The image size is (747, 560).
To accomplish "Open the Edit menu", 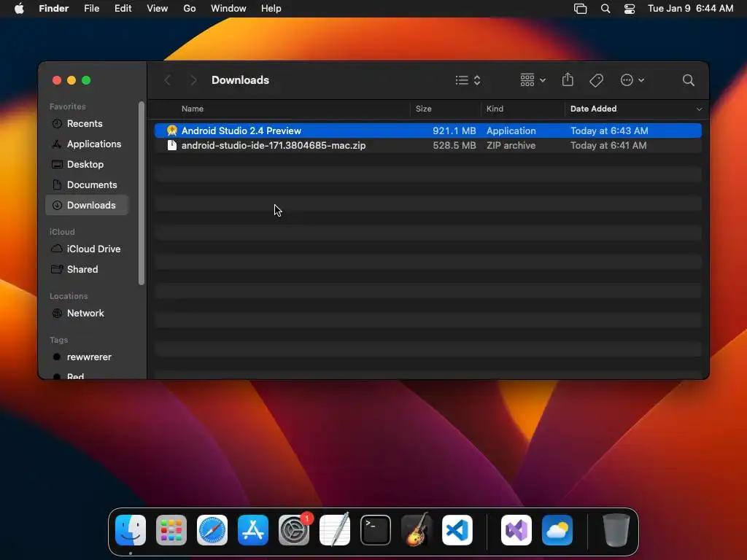I will click(x=123, y=9).
